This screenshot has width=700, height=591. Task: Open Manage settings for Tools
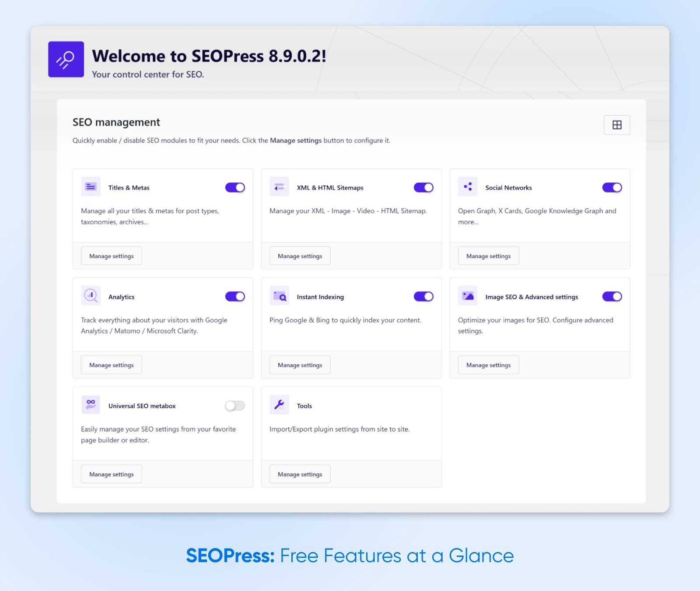pos(300,474)
